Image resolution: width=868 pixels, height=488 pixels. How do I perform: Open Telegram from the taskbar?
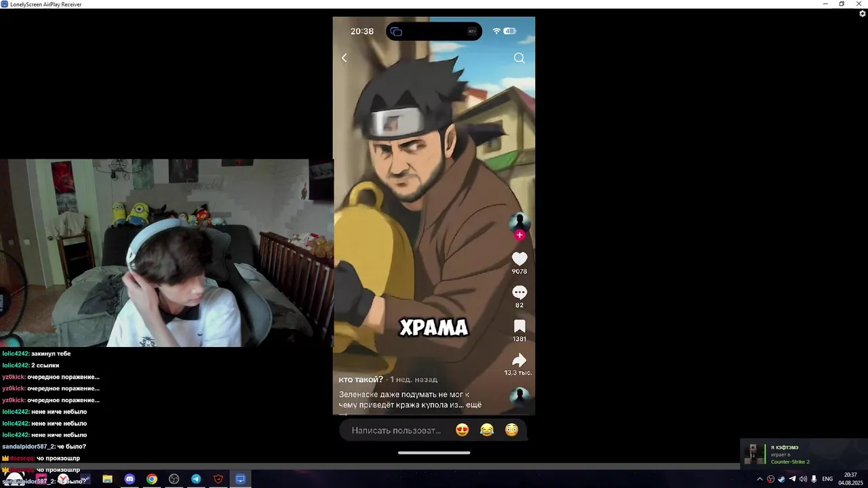click(x=196, y=479)
